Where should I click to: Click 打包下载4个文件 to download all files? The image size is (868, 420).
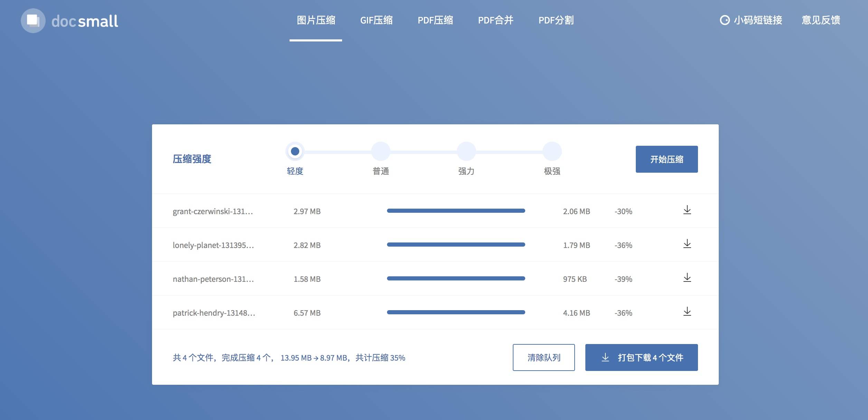(x=642, y=357)
